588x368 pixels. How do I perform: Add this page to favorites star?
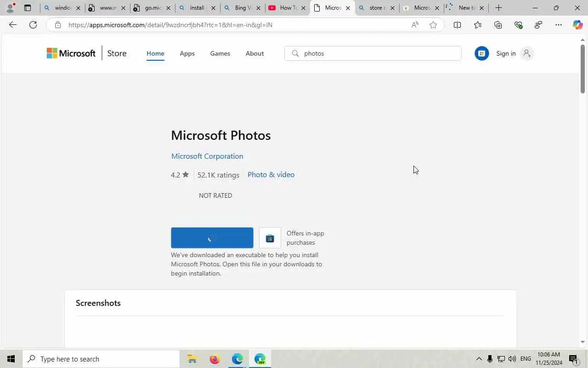pyautogui.click(x=433, y=25)
